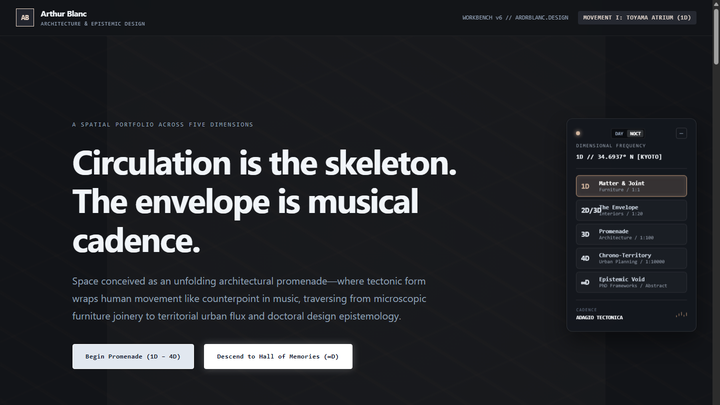
Task: Click the Begin Promenade (1D – 4D) button
Action: [x=133, y=356]
